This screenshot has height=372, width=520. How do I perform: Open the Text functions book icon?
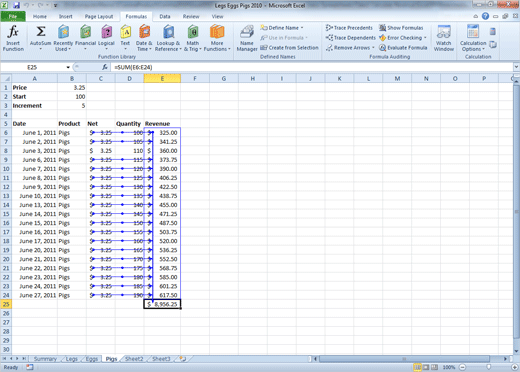125,33
